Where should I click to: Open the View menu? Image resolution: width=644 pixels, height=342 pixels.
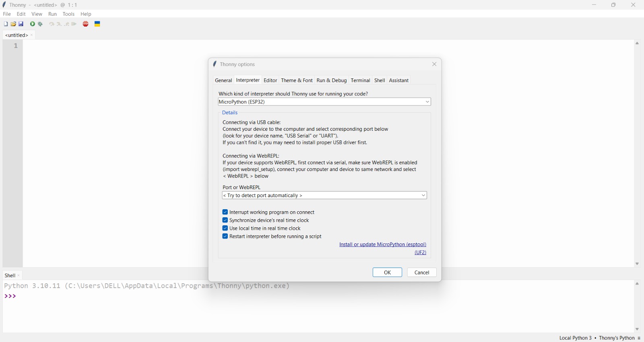[x=37, y=14]
